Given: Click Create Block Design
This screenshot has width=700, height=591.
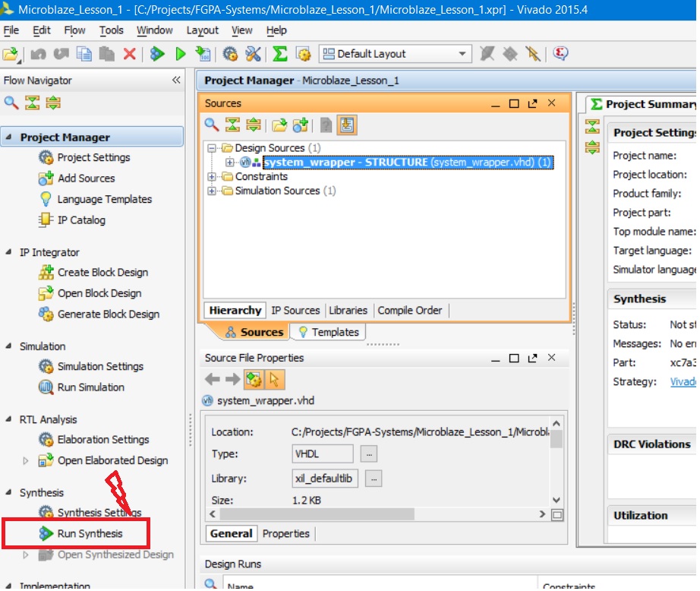Looking at the screenshot, I should coord(102,273).
